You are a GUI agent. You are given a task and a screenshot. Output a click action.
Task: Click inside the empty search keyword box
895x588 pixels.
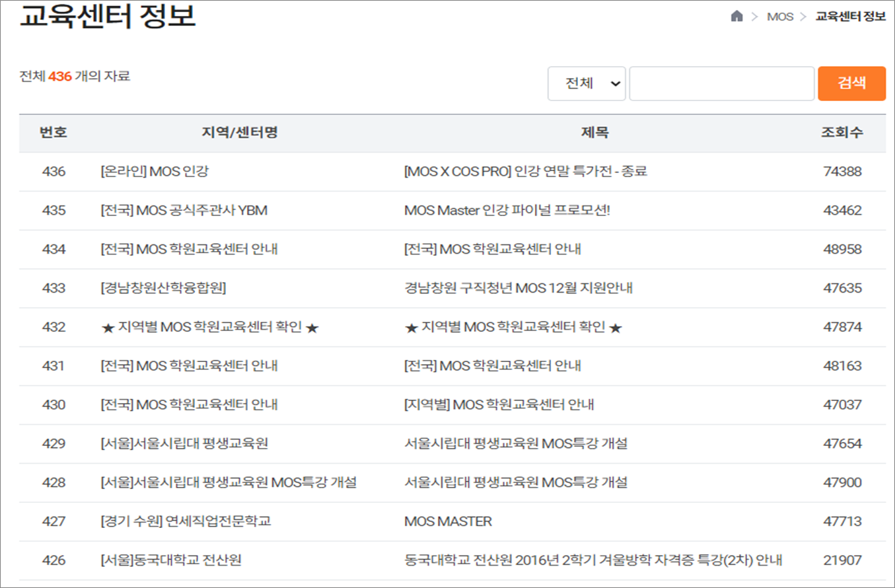[721, 83]
